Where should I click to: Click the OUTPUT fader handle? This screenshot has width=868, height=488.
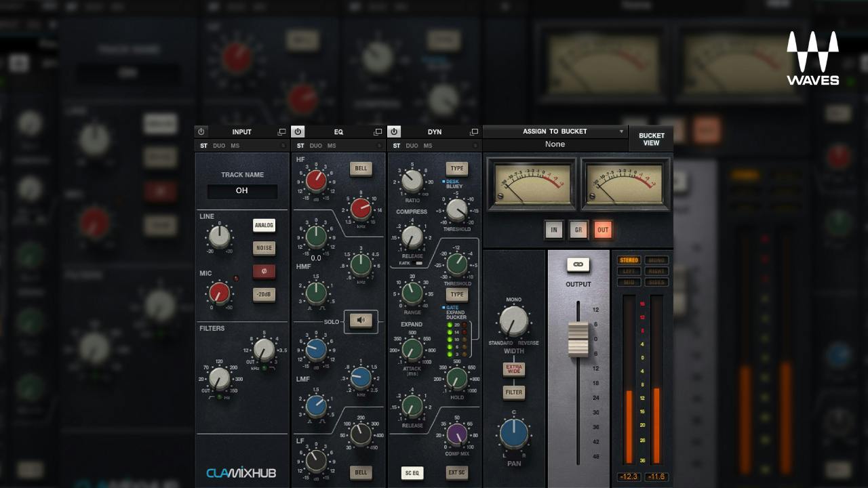578,340
